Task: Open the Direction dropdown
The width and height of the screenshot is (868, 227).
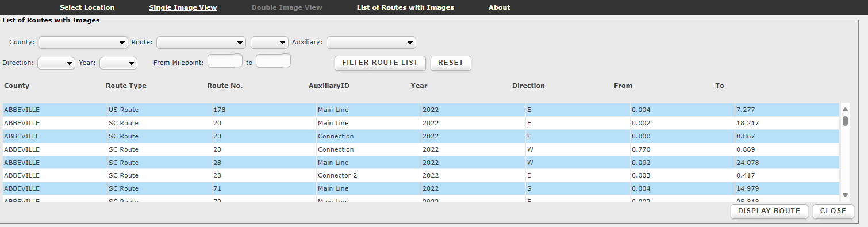Action: [56, 63]
